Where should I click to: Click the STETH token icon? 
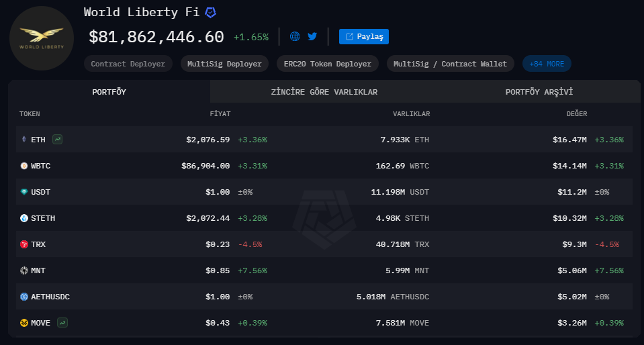point(24,218)
